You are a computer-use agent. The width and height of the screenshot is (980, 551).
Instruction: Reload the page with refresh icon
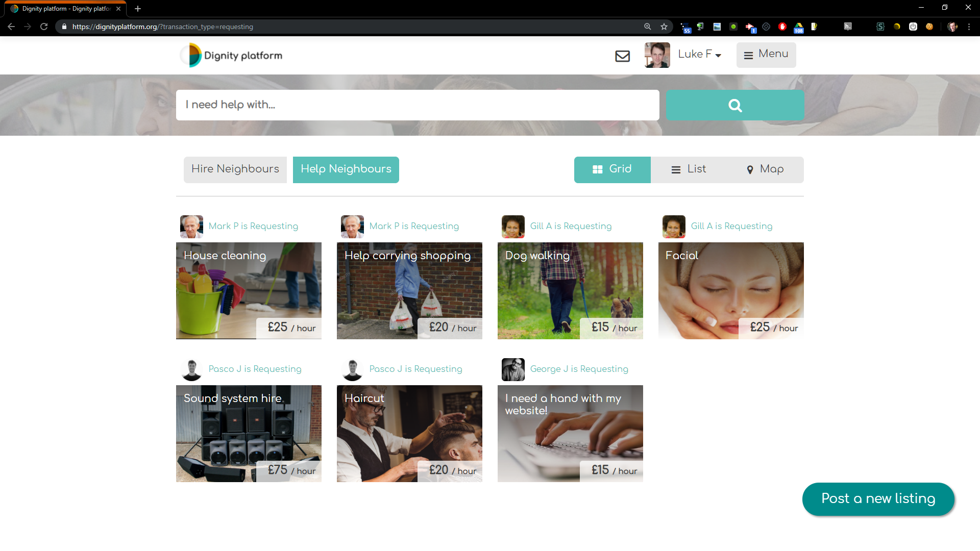[x=44, y=27]
